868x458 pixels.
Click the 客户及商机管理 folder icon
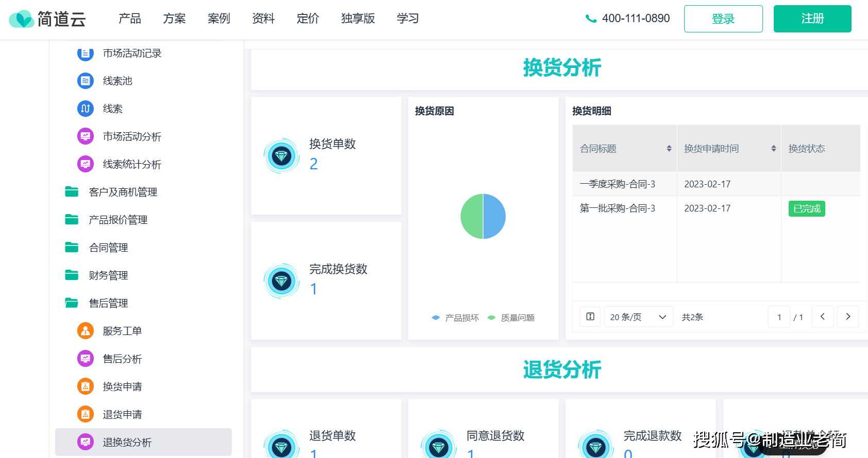72,192
